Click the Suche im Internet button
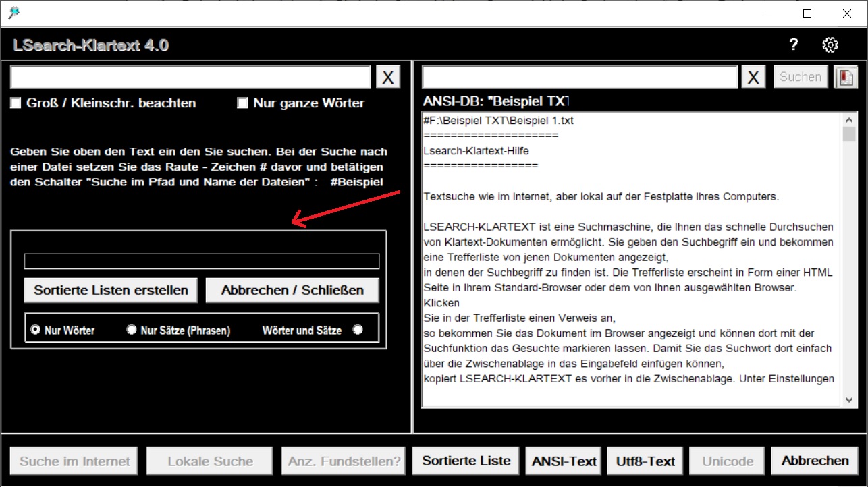Viewport: 868px width, 487px height. (x=74, y=461)
